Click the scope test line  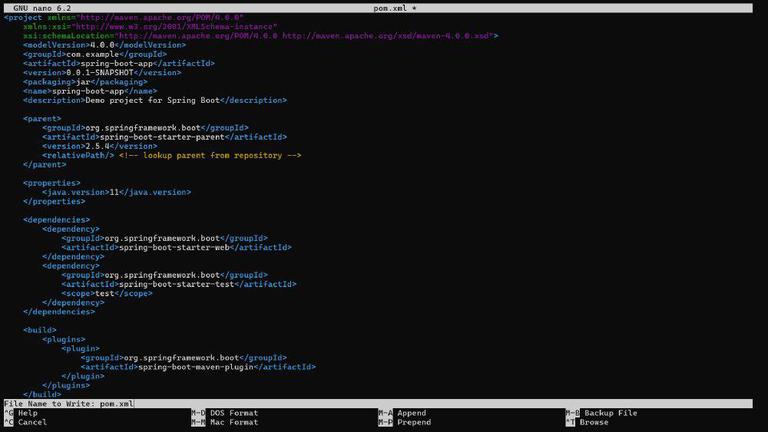(107, 293)
